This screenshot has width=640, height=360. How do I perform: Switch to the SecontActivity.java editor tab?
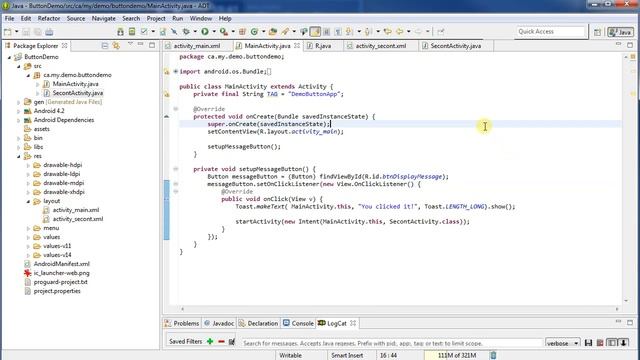point(456,46)
